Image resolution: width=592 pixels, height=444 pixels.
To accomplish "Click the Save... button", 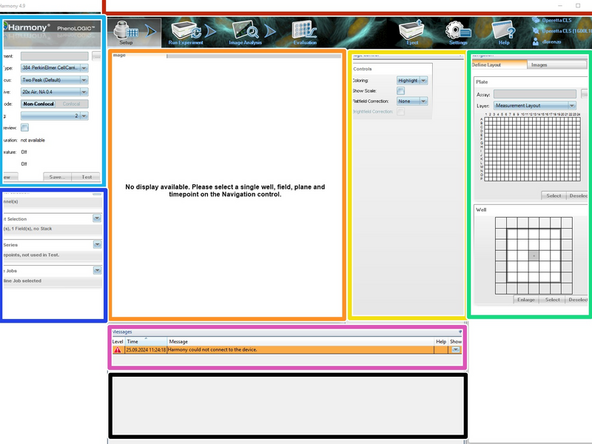I will click(x=57, y=177).
